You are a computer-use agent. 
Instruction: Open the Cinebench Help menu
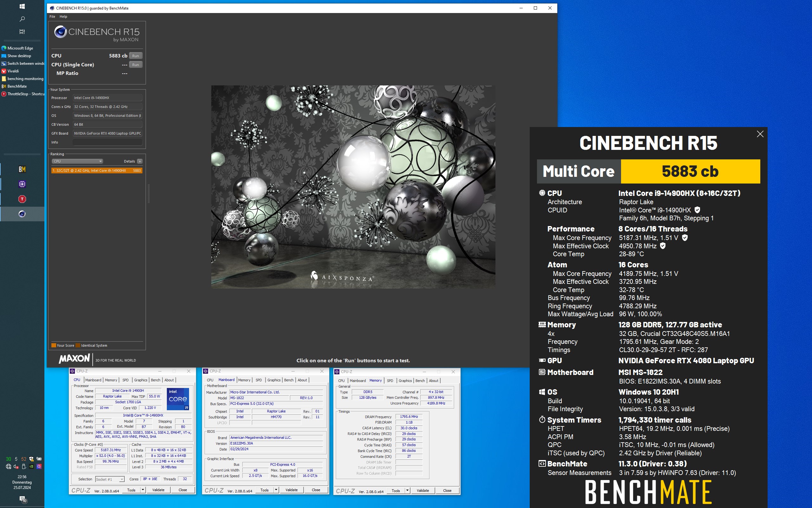pos(63,17)
